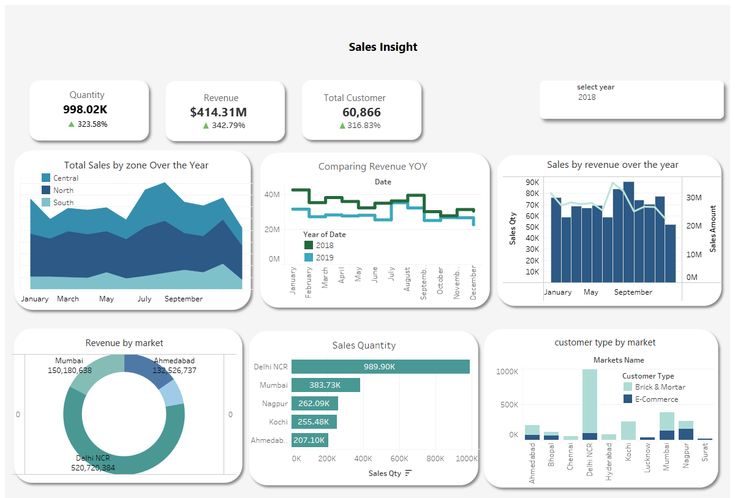
Task: Click the 316.83% customer change figure
Action: [364, 126]
